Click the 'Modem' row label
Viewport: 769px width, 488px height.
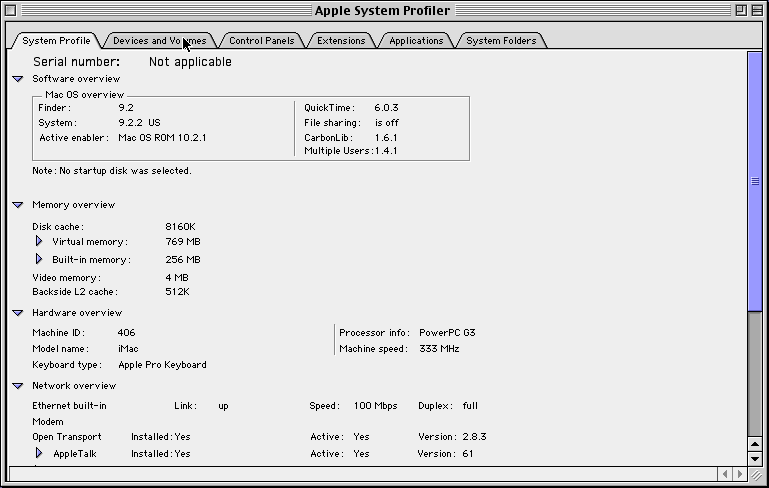click(x=48, y=422)
